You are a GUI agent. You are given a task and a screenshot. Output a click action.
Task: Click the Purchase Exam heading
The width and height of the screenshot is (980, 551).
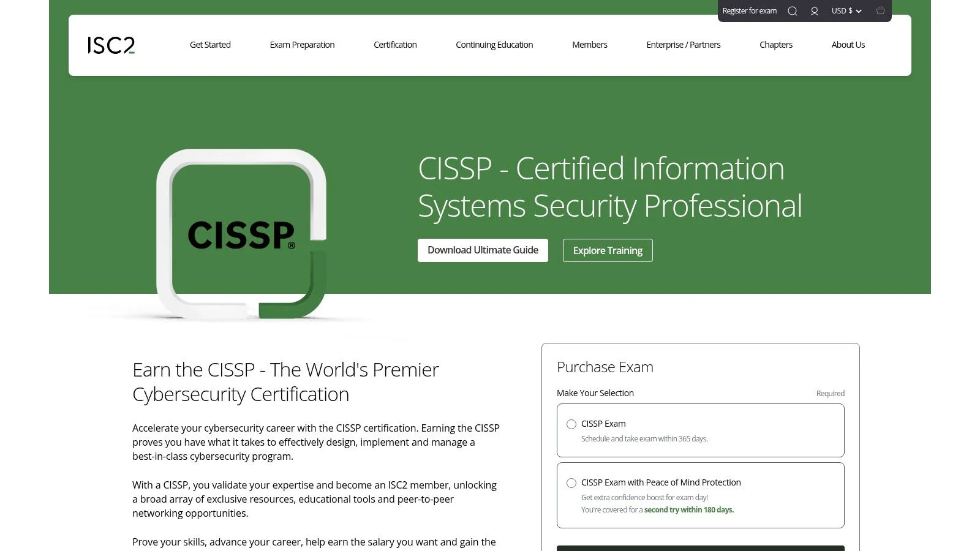coord(605,367)
